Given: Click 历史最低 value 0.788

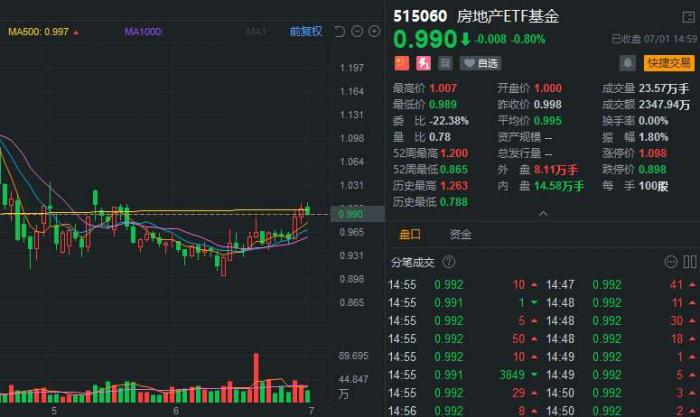Looking at the screenshot, I should 454,202.
